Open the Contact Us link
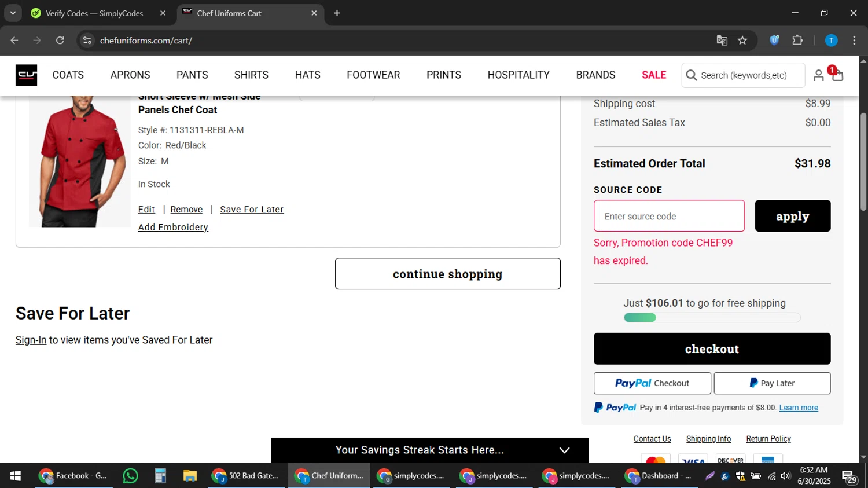 coord(652,439)
